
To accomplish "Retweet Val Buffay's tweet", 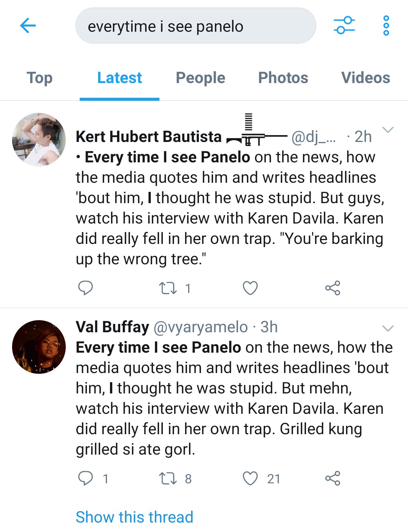I will [168, 479].
